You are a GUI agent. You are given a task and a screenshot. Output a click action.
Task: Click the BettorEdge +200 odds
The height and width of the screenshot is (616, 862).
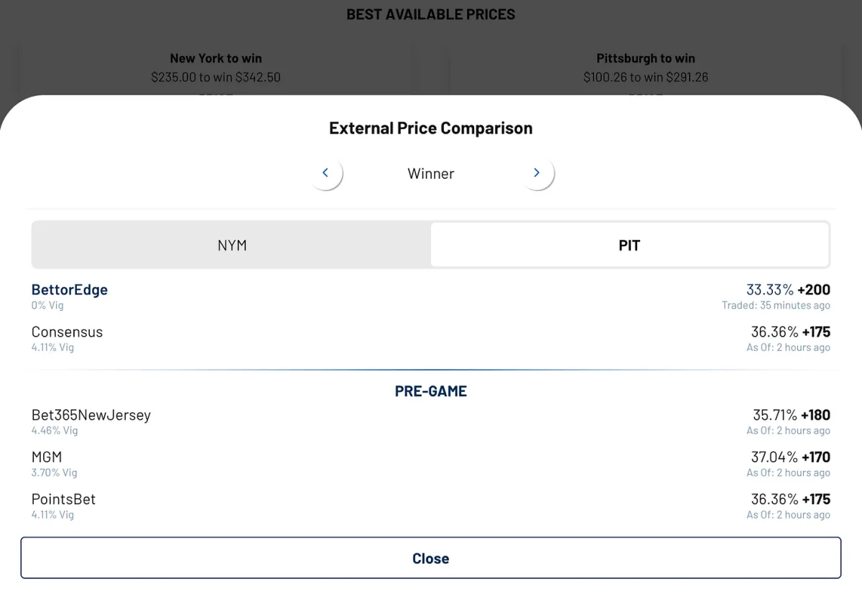(816, 289)
